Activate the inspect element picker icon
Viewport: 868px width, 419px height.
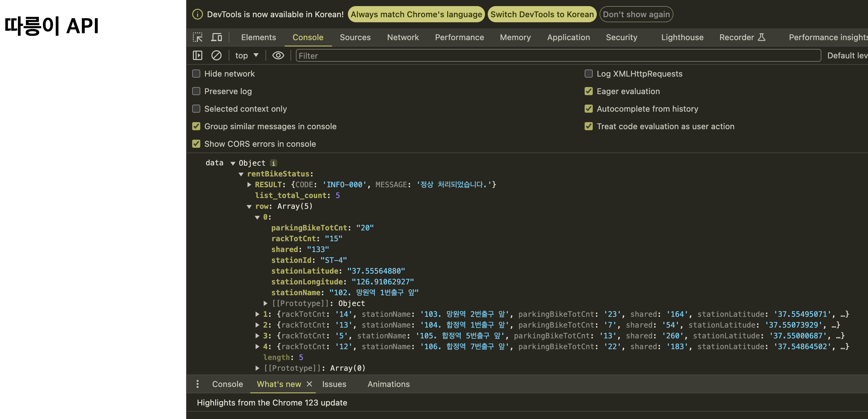[198, 37]
